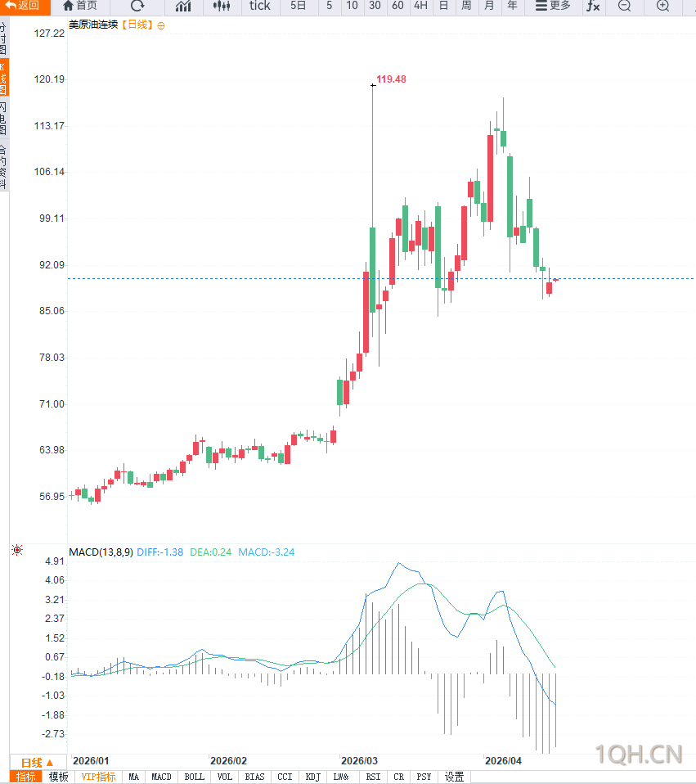Open the fx formula indicator tool

point(593,6)
